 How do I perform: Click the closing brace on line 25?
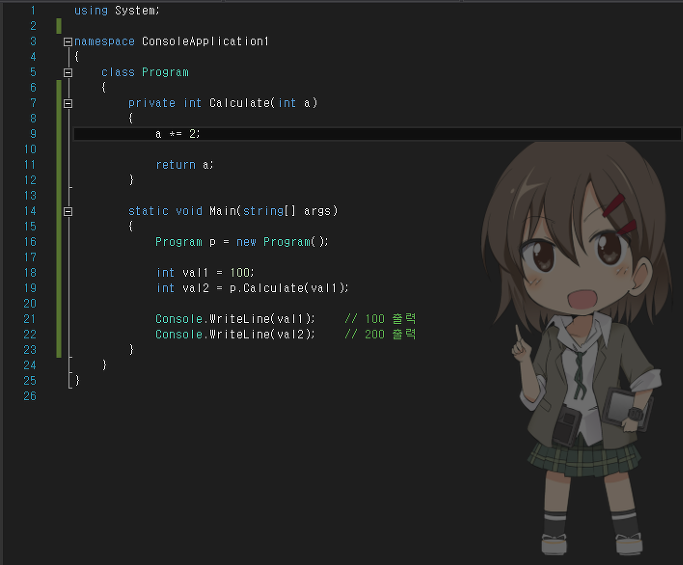(x=77, y=381)
